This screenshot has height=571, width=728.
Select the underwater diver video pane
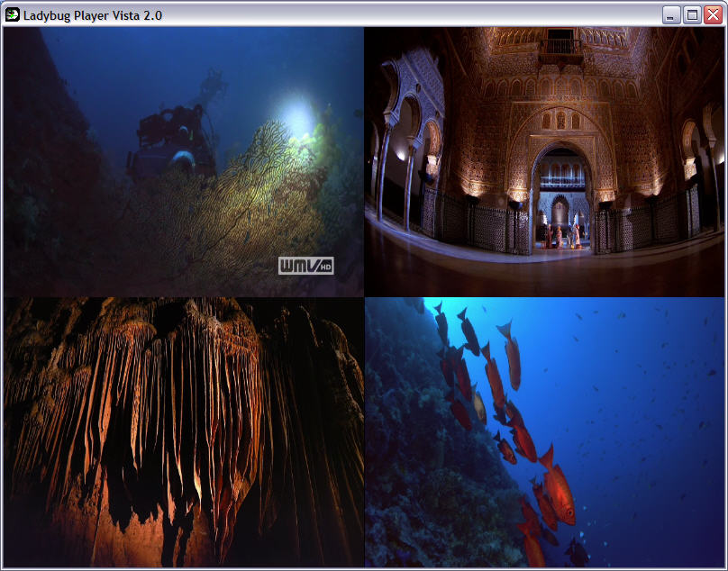point(184,161)
